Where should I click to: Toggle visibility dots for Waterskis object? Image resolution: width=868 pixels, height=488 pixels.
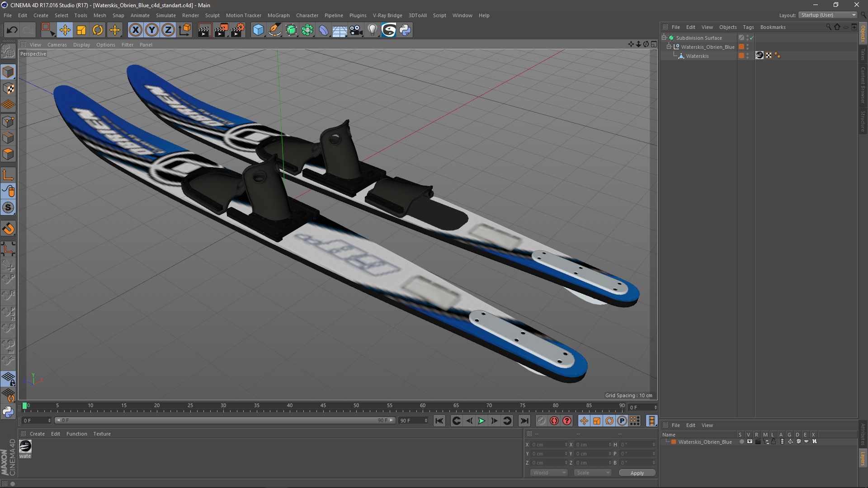pos(747,56)
